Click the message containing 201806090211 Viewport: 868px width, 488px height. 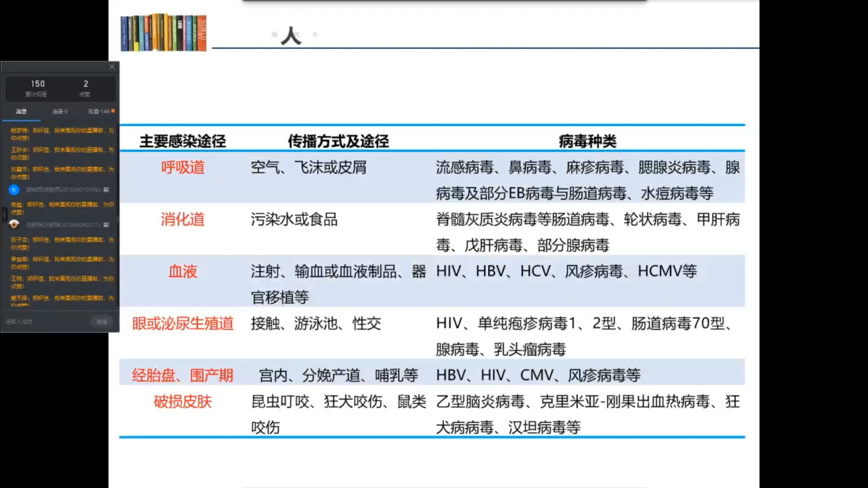coord(67,225)
